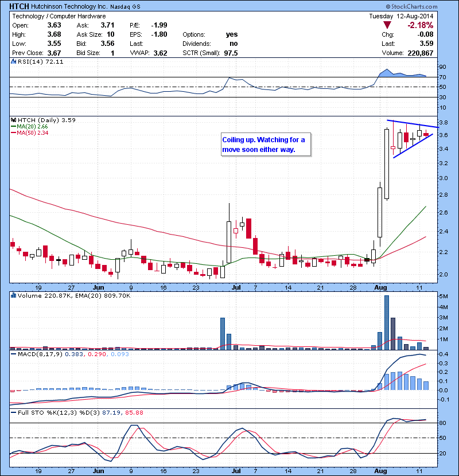Click the EPS value -1.80
Viewport: 459px width, 476px height.
point(159,34)
